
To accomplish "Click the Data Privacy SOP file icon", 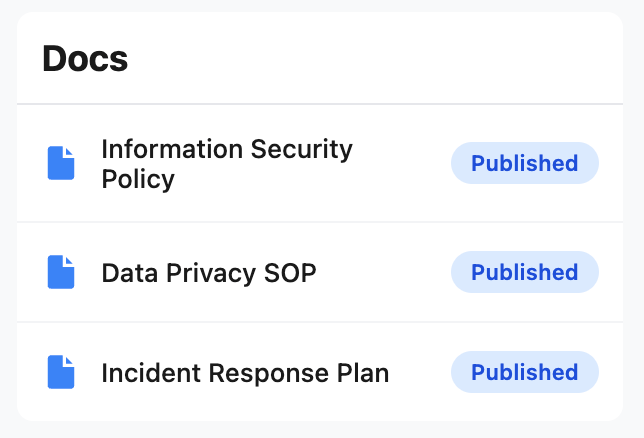I will coord(61,272).
